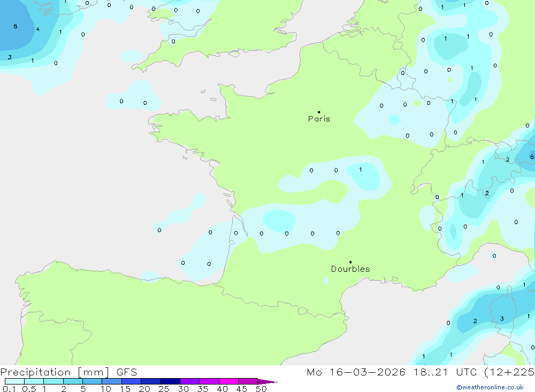The height and width of the screenshot is (392, 535).
Task: Pick the legend swatch between 10 and 15
Action: click(112, 381)
